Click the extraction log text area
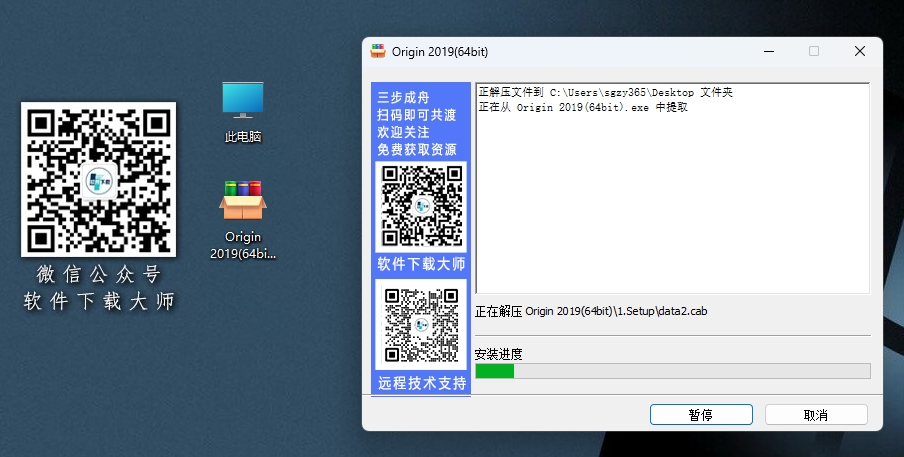904x457 pixels. [672, 188]
